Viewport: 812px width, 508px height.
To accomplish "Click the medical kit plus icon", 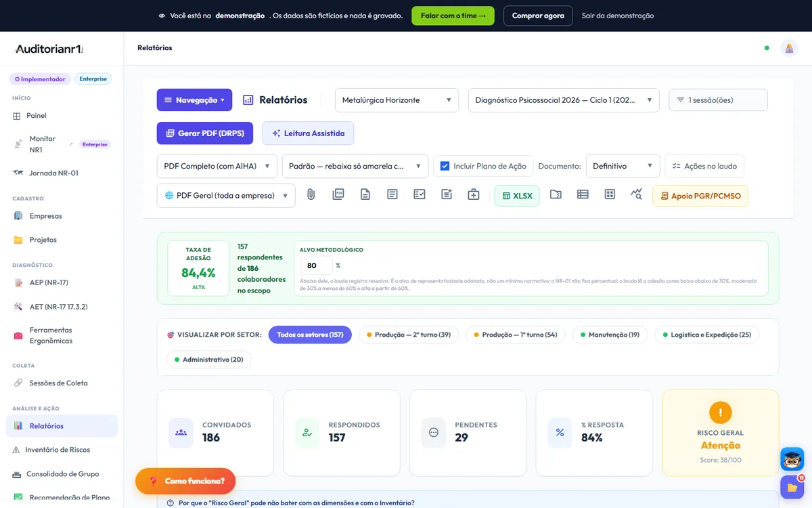I will 474,195.
